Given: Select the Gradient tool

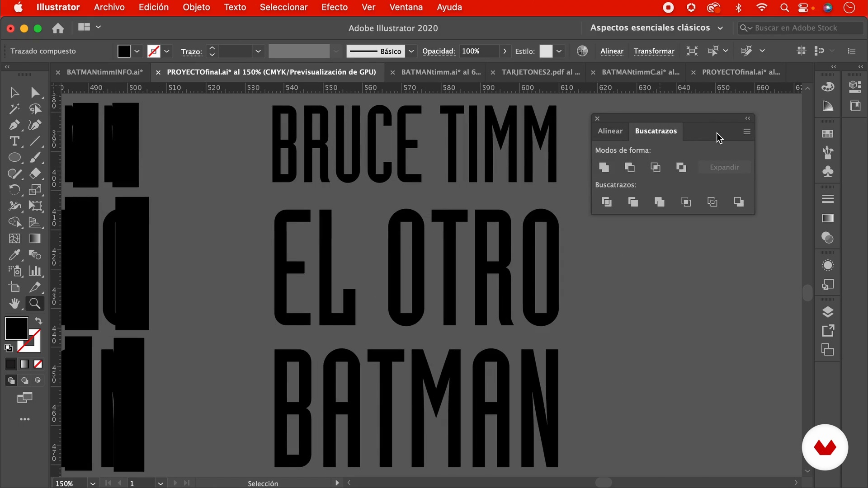Looking at the screenshot, I should point(35,239).
